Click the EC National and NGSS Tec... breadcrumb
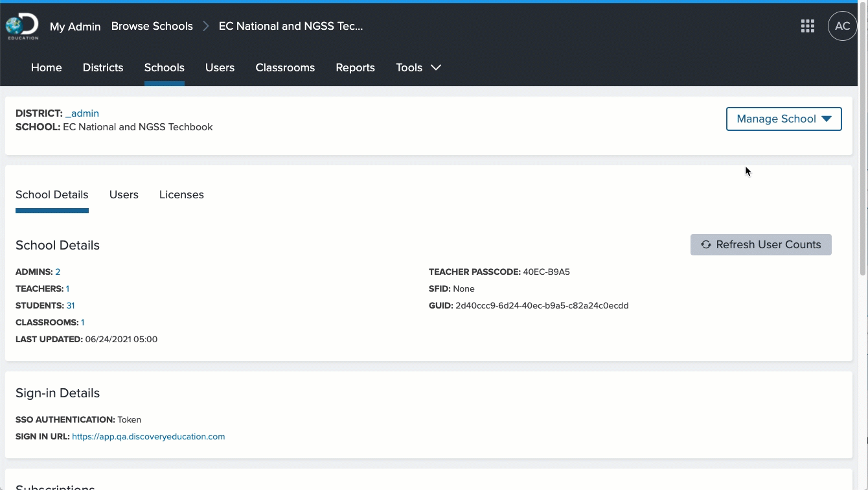Viewport: 868px width, 490px height. click(291, 26)
